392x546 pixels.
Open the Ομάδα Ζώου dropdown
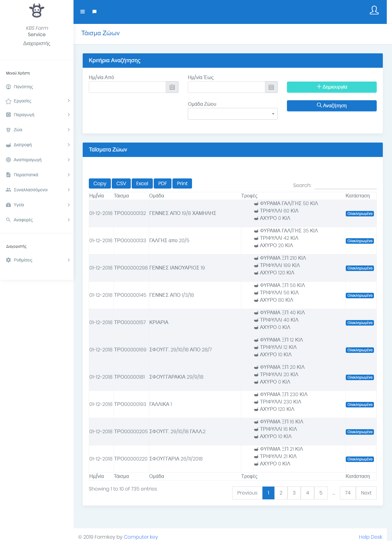pyautogui.click(x=232, y=114)
